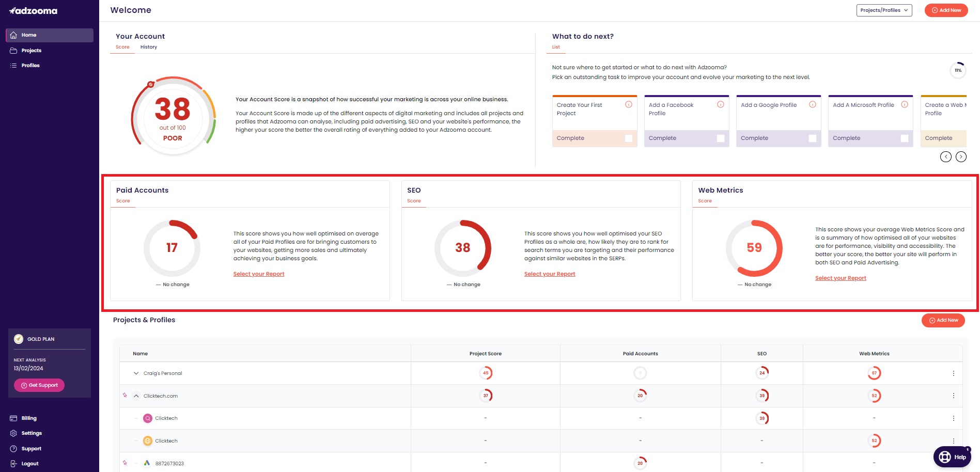Switch to Your Account Score tab
The image size is (980, 472).
click(x=122, y=47)
